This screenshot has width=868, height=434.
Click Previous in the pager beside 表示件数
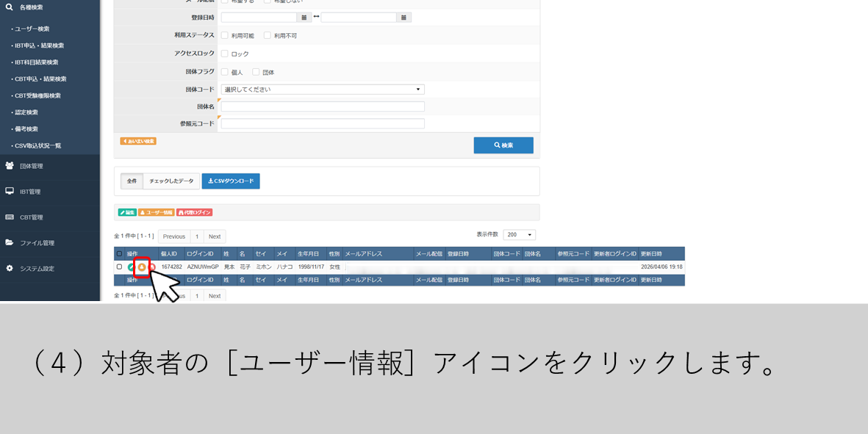(x=174, y=236)
